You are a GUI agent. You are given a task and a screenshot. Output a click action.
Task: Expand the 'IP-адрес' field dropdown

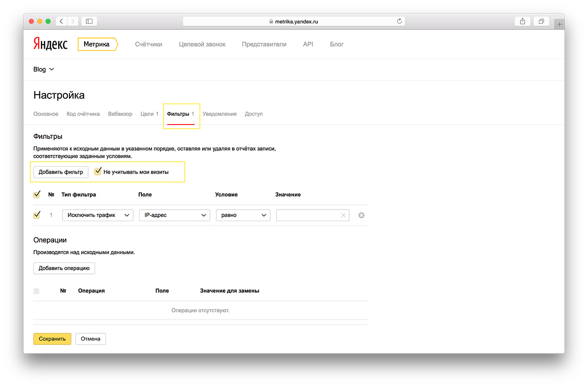click(174, 215)
